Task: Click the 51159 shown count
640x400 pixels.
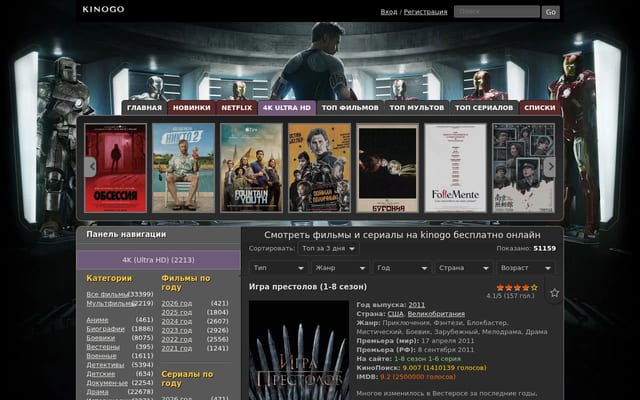Action: [544, 248]
